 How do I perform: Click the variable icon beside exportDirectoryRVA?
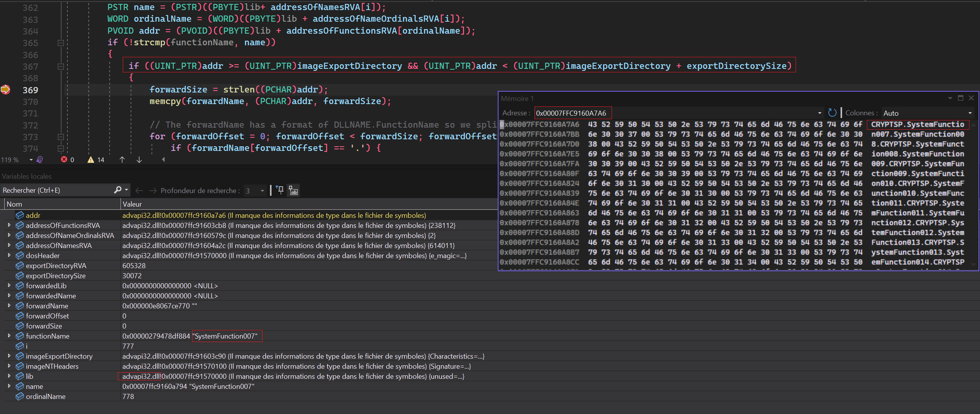click(x=20, y=265)
